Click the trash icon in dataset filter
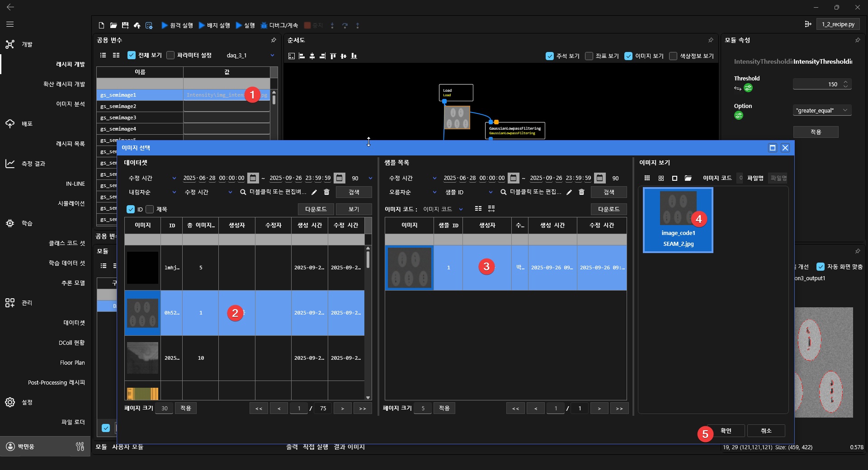868x470 pixels. point(327,192)
